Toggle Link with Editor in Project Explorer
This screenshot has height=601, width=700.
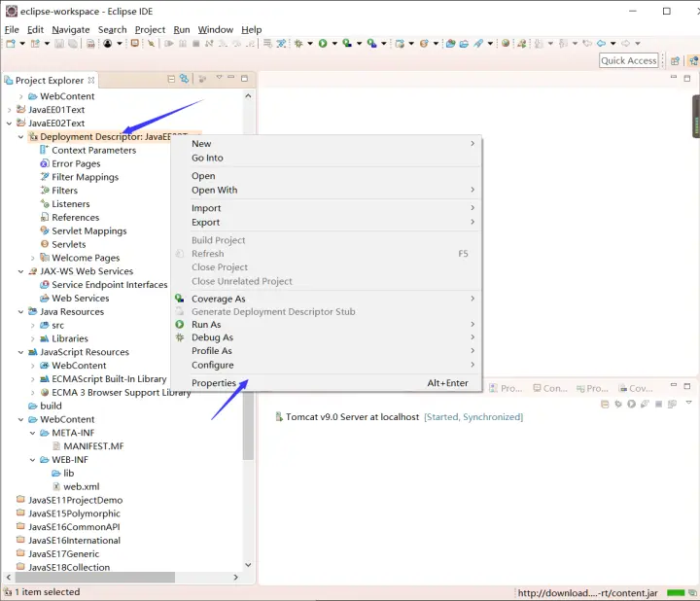point(184,80)
